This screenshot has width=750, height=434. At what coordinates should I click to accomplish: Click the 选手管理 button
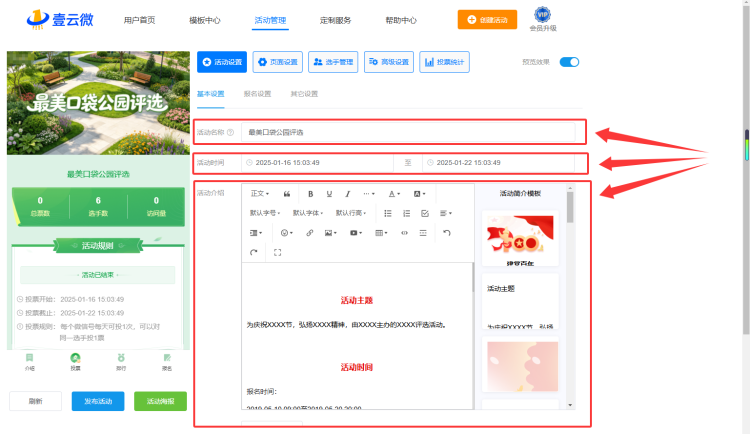click(333, 62)
